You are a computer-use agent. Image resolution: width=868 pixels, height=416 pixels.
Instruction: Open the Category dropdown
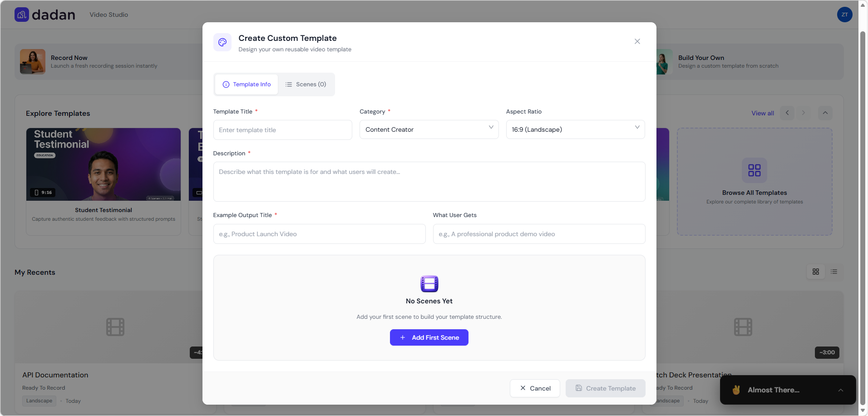pyautogui.click(x=429, y=129)
